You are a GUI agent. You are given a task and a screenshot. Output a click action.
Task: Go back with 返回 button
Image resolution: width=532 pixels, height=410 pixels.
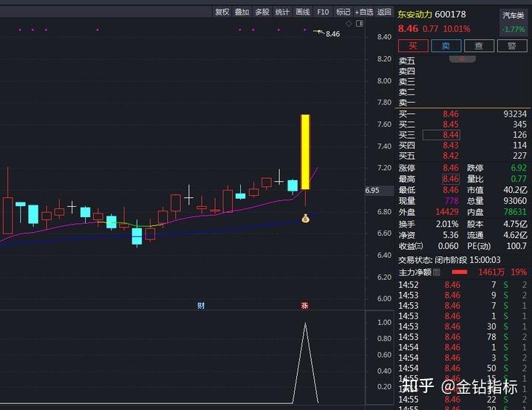[384, 13]
